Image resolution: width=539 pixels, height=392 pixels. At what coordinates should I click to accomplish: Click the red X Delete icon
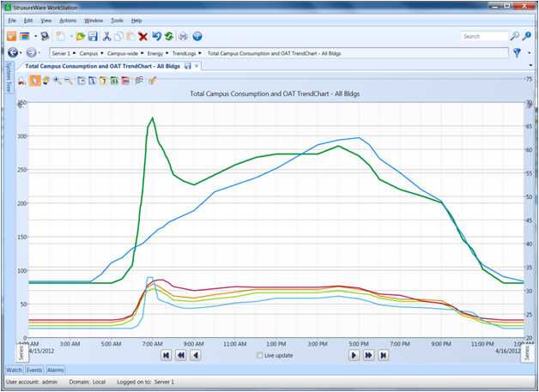(x=142, y=36)
